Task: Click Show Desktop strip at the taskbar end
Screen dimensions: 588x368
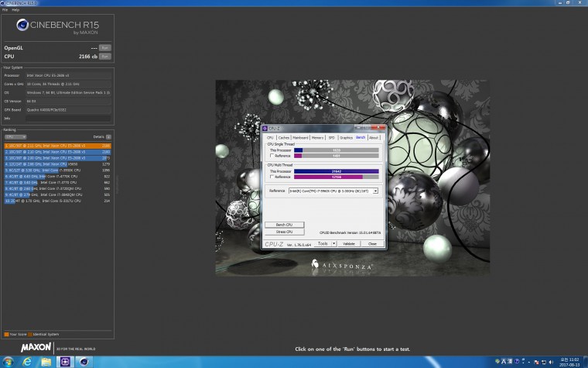Action: (586, 362)
